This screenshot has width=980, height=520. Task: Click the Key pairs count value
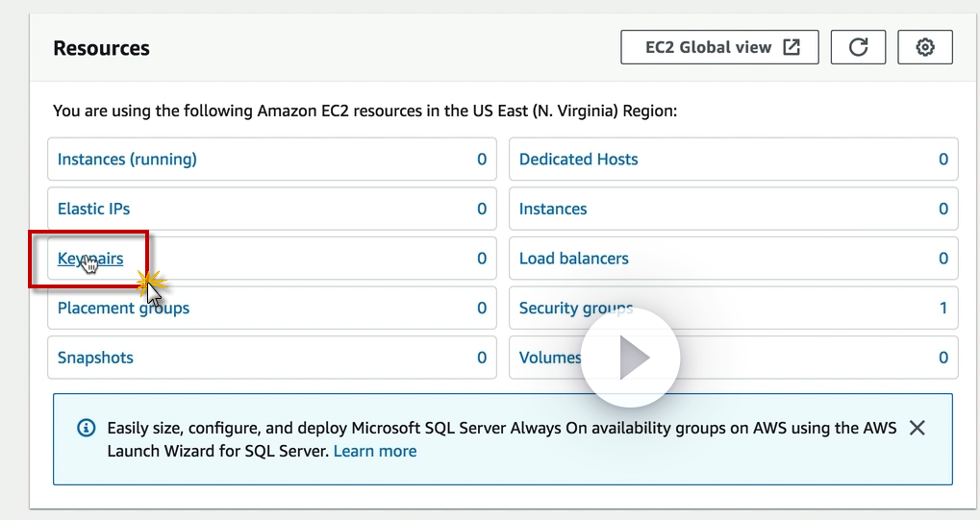(482, 259)
